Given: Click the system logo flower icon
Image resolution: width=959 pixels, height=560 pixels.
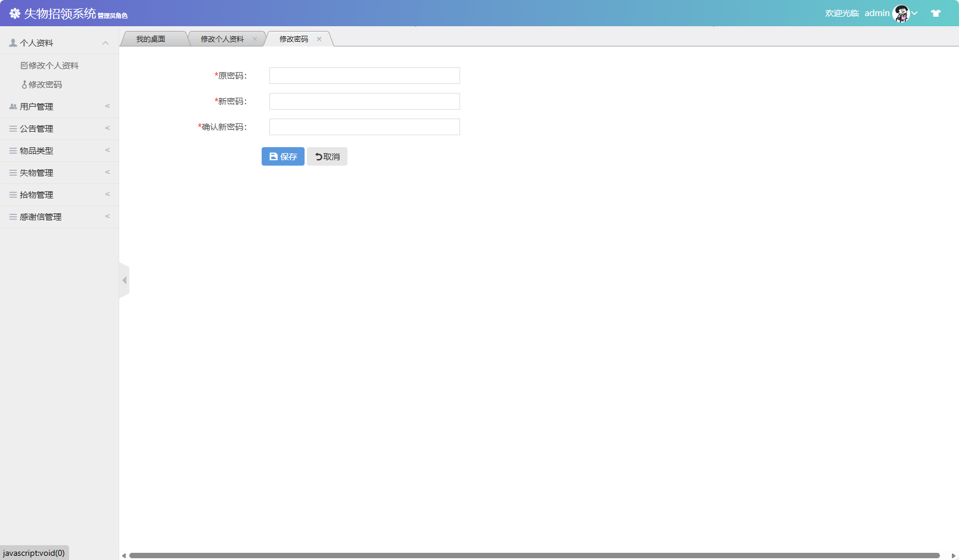Looking at the screenshot, I should [15, 13].
